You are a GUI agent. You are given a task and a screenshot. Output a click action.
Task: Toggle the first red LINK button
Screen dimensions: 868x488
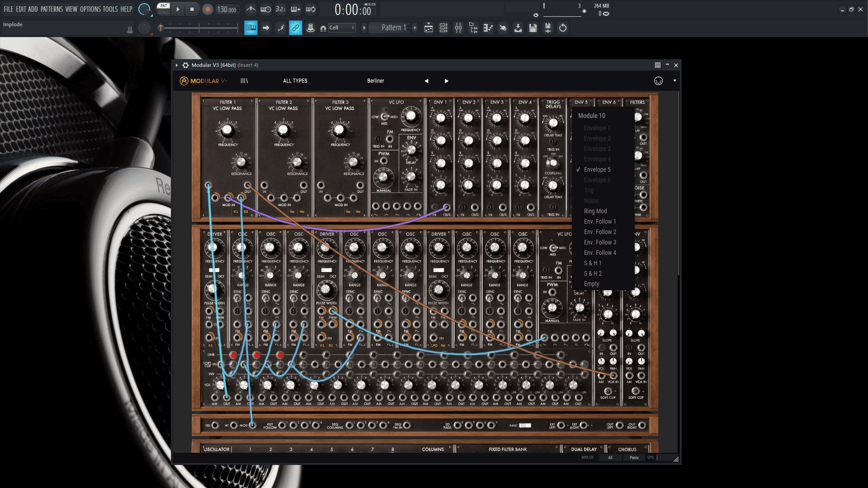point(233,355)
